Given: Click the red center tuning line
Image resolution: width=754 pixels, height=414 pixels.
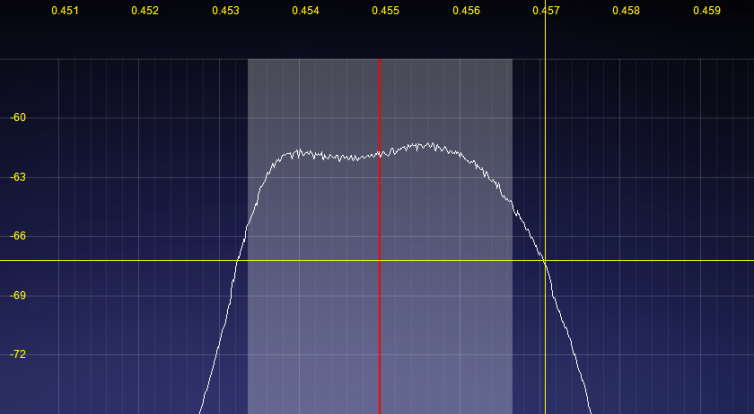Looking at the screenshot, I should click(x=380, y=320).
